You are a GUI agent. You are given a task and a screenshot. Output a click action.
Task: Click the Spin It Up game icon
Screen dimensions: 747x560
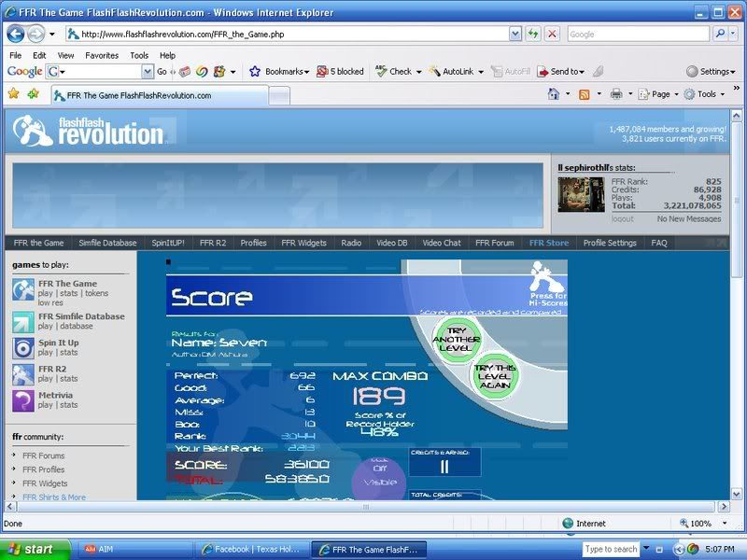(23, 348)
